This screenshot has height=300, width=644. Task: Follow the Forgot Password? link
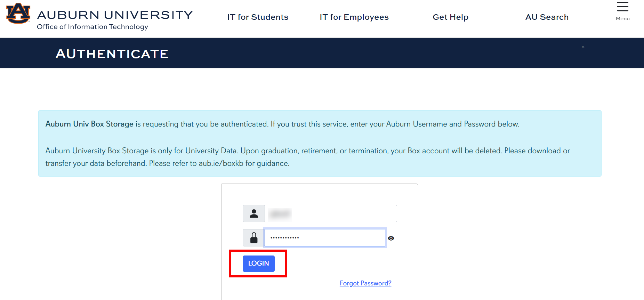click(365, 283)
